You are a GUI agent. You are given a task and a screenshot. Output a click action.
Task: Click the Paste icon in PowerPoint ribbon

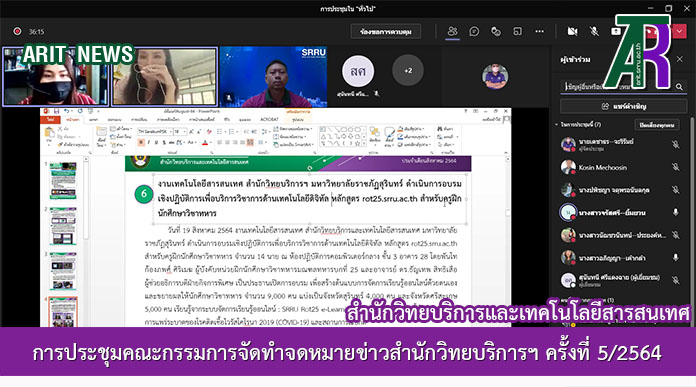[50, 132]
